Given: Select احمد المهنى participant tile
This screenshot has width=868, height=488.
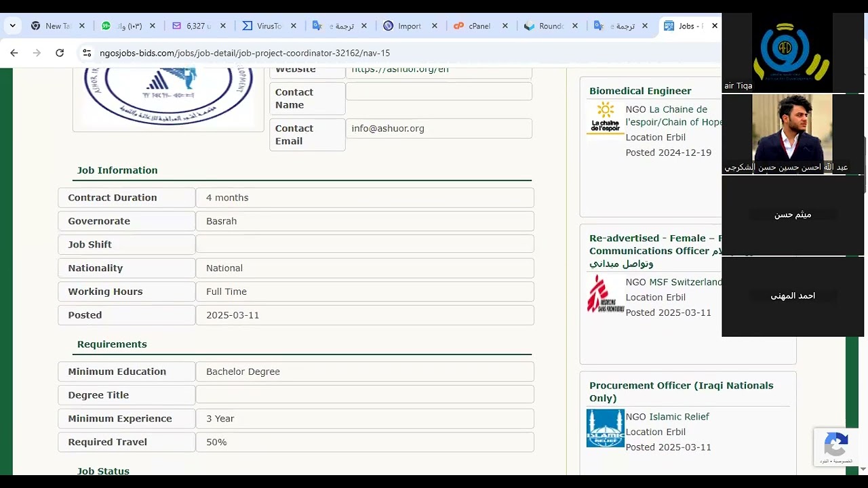Looking at the screenshot, I should 793,296.
